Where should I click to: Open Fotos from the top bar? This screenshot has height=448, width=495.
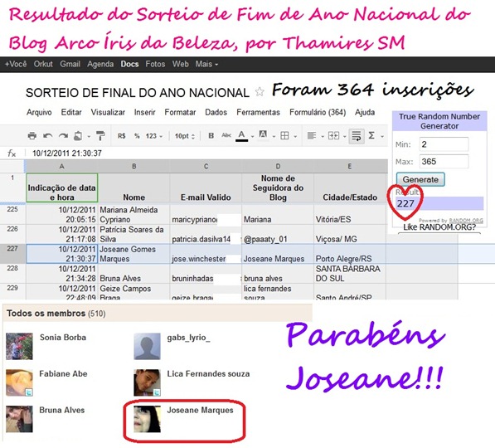(155, 64)
